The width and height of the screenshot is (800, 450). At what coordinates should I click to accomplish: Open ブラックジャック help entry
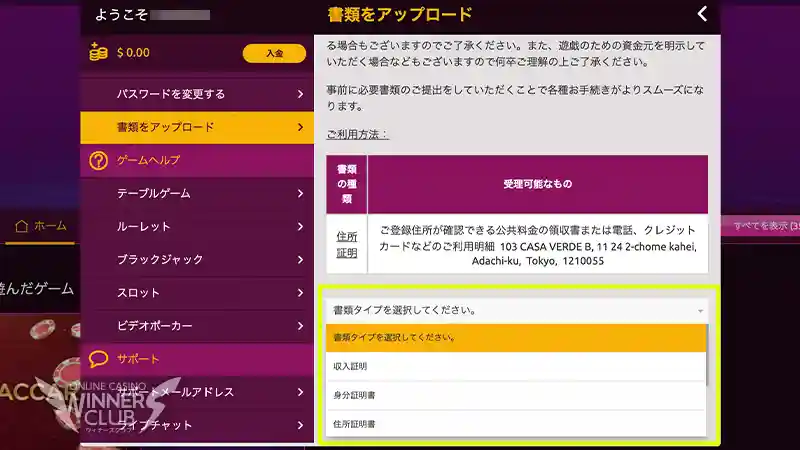point(197,260)
